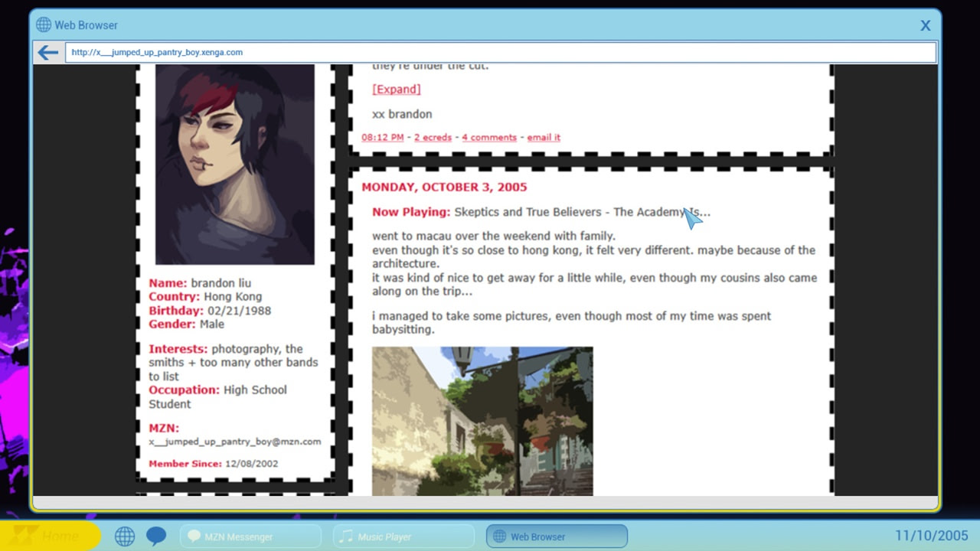980x551 pixels.
Task: Switch to MZN Messenger in the taskbar
Action: (x=250, y=536)
